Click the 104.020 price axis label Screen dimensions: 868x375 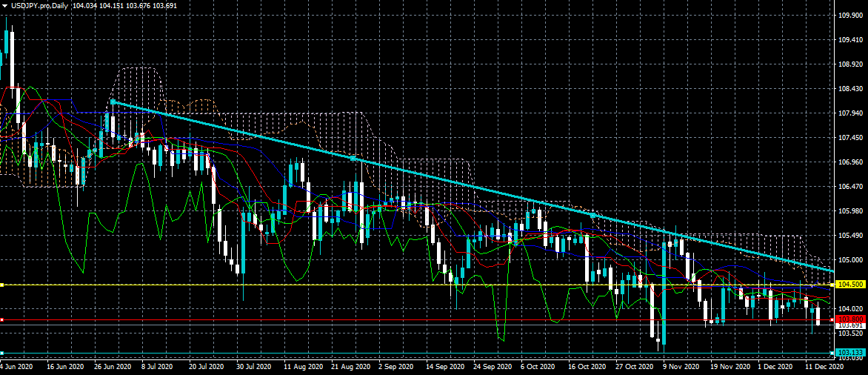(849, 308)
